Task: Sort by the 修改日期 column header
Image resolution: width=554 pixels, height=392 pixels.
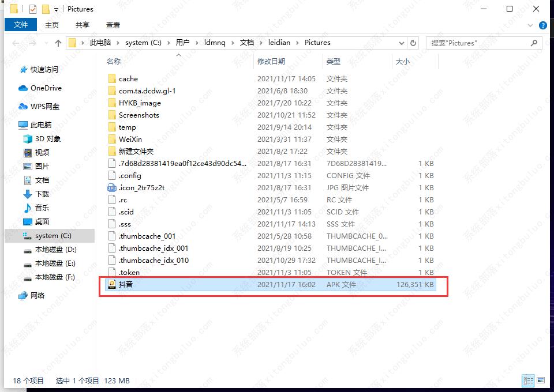Action: click(x=271, y=61)
